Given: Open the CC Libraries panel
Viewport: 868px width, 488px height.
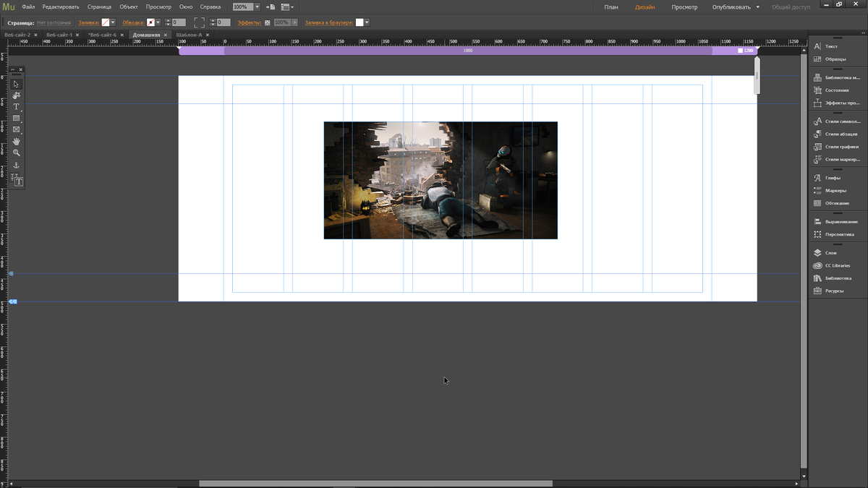Looking at the screenshot, I should pos(837,265).
